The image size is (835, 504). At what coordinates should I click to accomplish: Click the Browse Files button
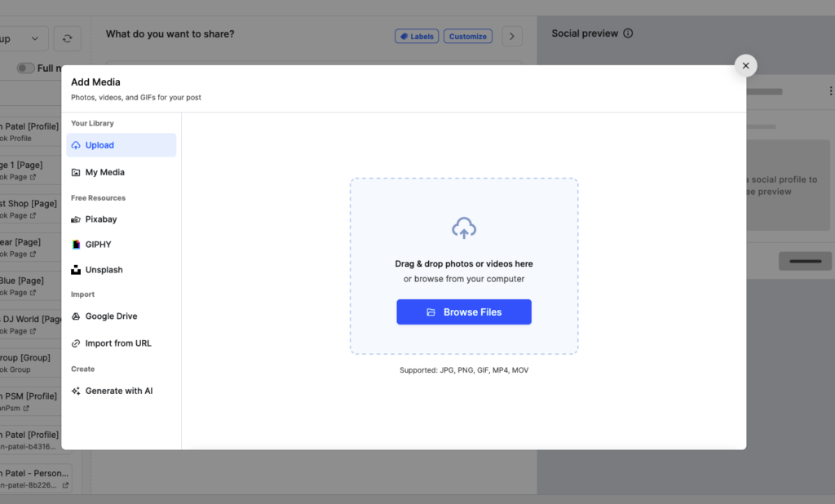coord(464,312)
